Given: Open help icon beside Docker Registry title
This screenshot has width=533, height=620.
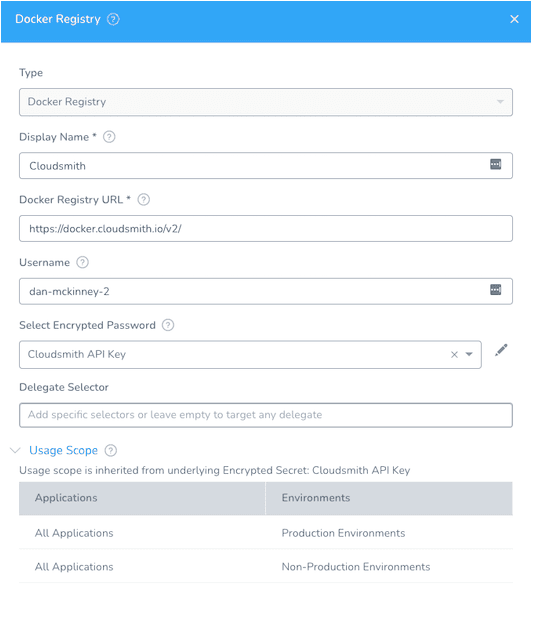Looking at the screenshot, I should point(113,19).
